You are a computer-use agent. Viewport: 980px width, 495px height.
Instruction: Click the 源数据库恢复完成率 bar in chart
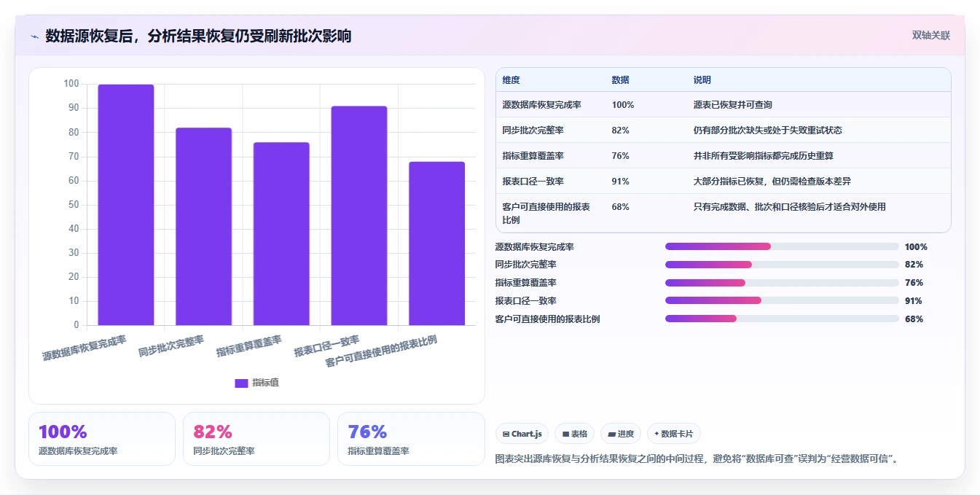point(126,205)
